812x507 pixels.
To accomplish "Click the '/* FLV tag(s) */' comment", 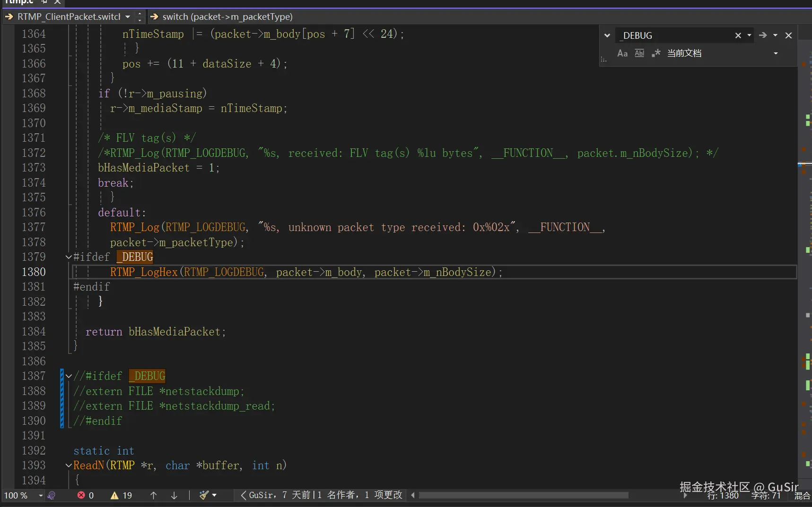I will (x=147, y=138).
